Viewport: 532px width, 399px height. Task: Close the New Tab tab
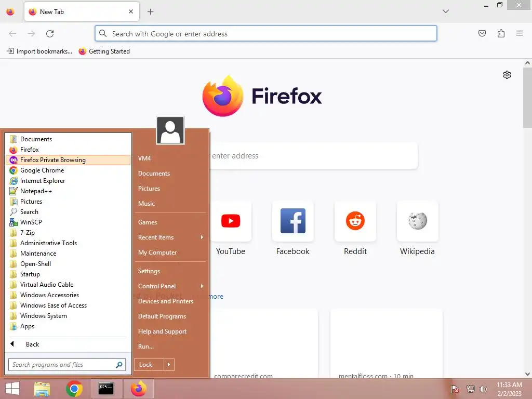(x=131, y=11)
